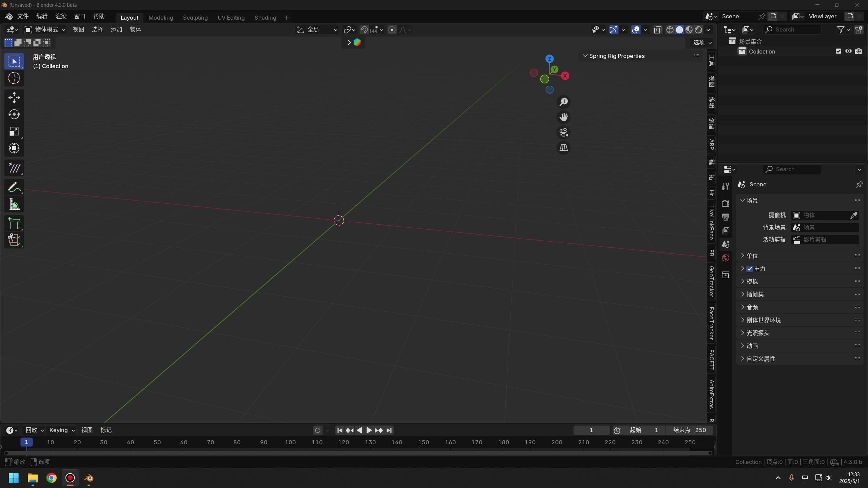Open the 全局 transform orientation dropdown
Image resolution: width=868 pixels, height=488 pixels.
(317, 30)
